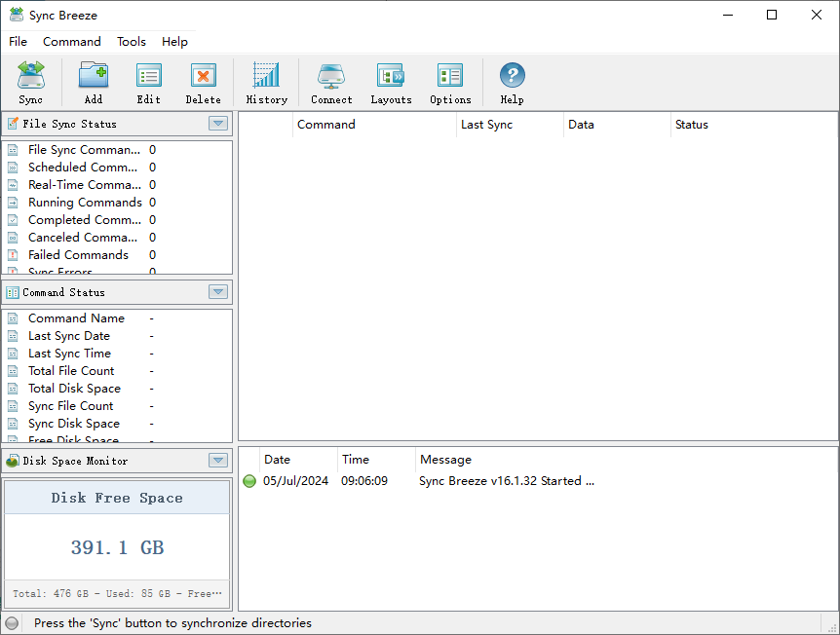
Task: Expand the File Sync Status dropdown arrow
Action: coord(218,124)
